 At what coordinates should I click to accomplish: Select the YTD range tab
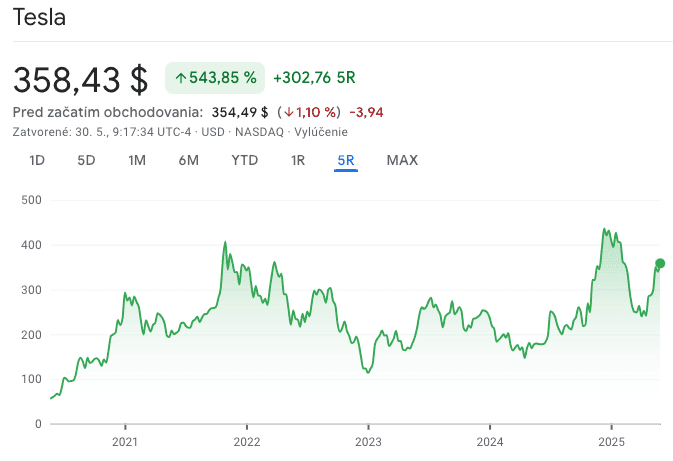point(245,160)
